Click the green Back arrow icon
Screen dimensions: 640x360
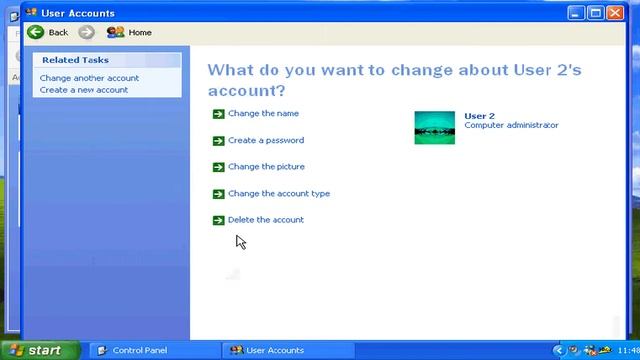(x=36, y=32)
